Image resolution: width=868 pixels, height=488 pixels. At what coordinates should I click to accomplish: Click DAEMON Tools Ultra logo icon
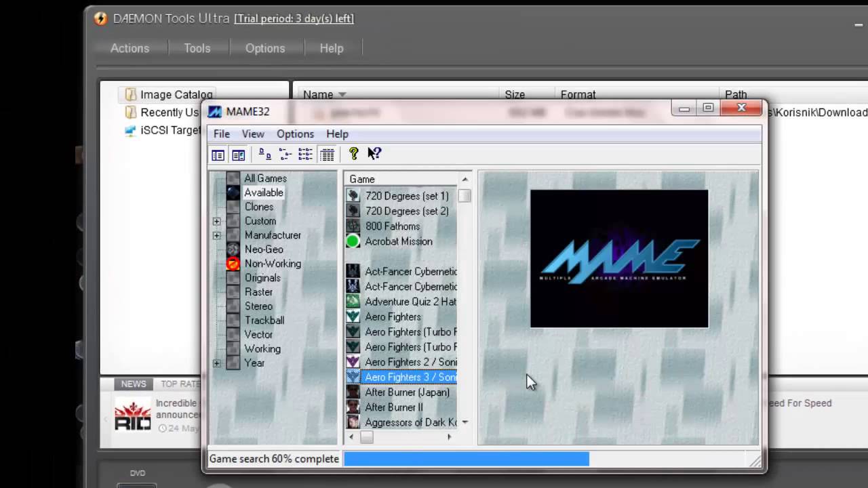click(100, 18)
